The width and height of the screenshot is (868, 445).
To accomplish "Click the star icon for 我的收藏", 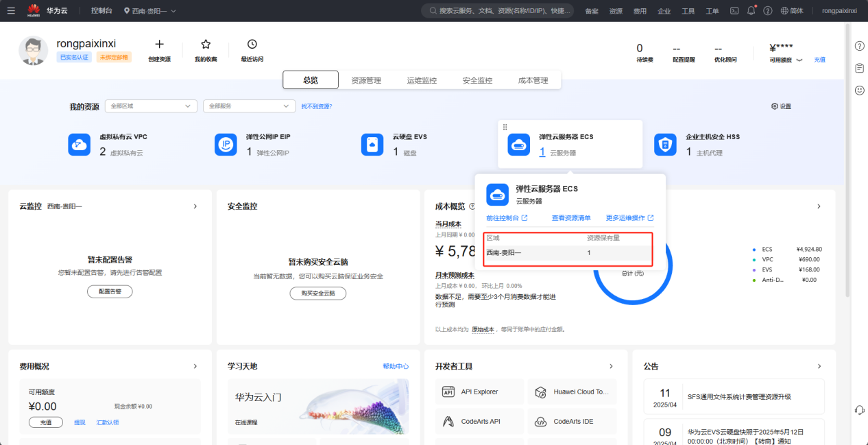I will [x=206, y=44].
